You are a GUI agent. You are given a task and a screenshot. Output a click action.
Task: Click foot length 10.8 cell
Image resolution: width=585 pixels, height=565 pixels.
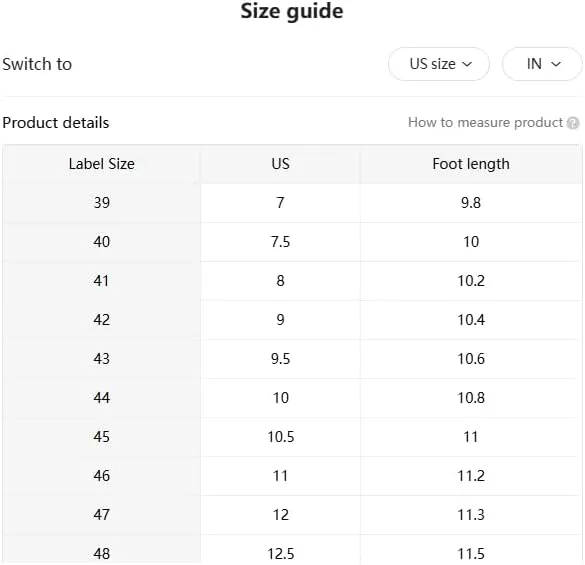[471, 398]
